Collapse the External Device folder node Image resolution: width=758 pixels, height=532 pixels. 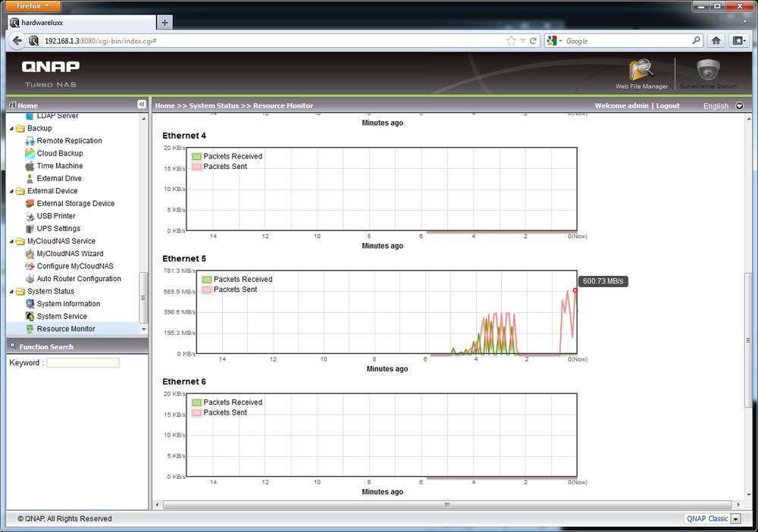coord(11,191)
